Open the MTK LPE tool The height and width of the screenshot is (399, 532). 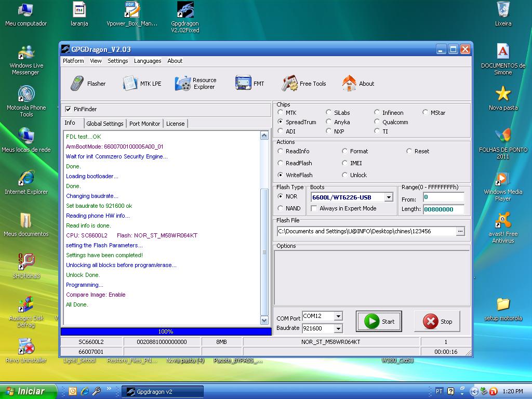[x=142, y=84]
